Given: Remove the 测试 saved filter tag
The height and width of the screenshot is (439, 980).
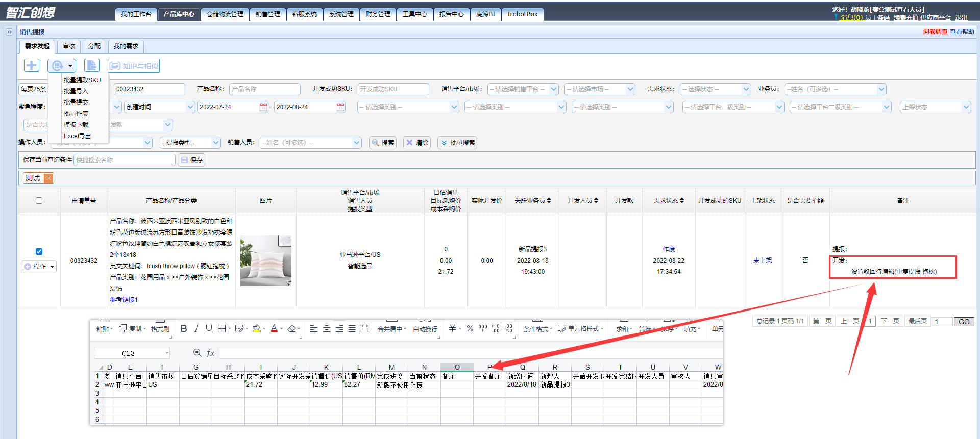Looking at the screenshot, I should tap(48, 178).
